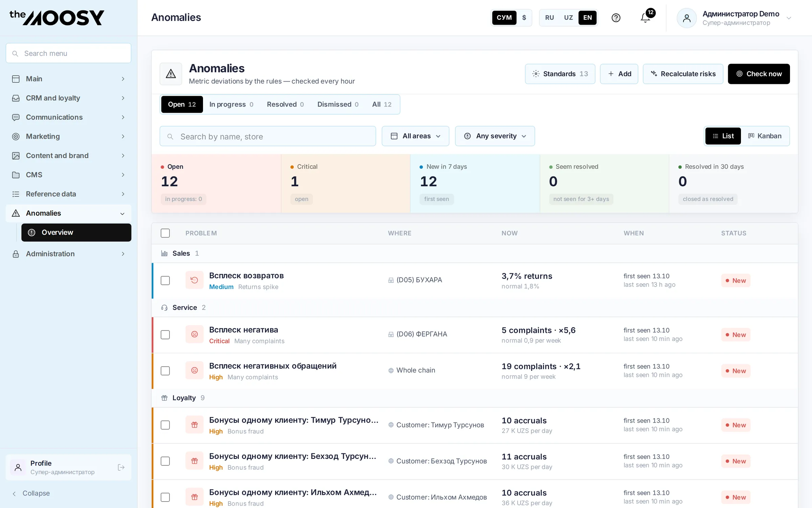
Task: Open notifications bell with 12 badge
Action: pos(647,16)
